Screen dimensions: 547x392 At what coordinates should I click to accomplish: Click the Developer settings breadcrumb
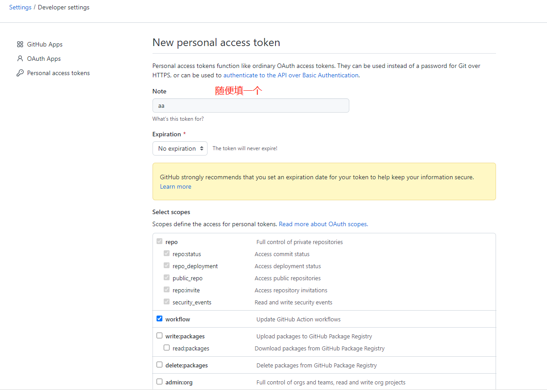(x=64, y=7)
